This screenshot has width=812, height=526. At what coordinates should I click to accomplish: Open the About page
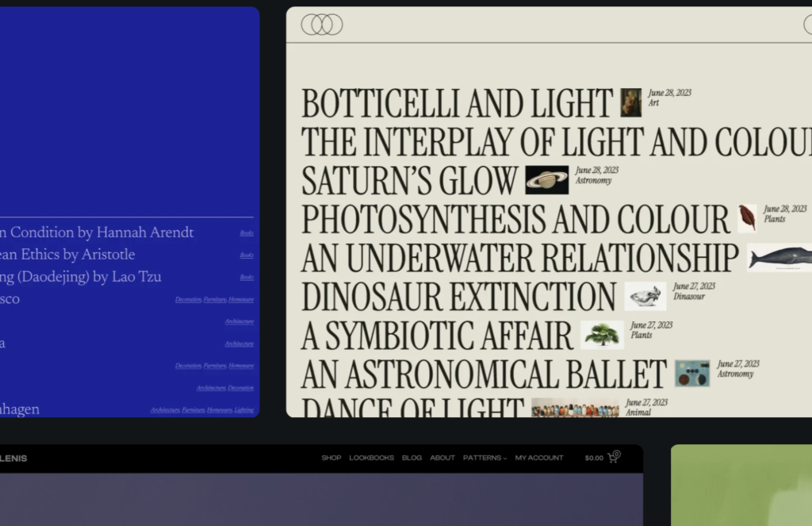(x=442, y=458)
